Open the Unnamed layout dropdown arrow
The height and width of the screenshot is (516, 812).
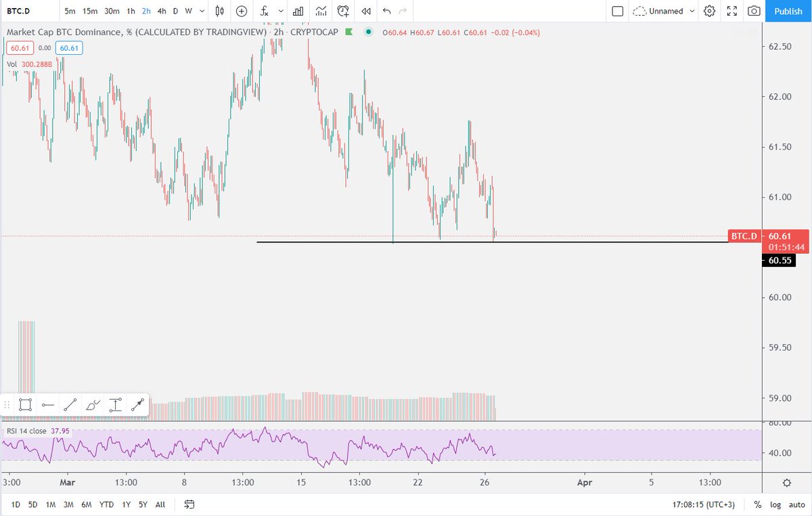click(x=692, y=11)
